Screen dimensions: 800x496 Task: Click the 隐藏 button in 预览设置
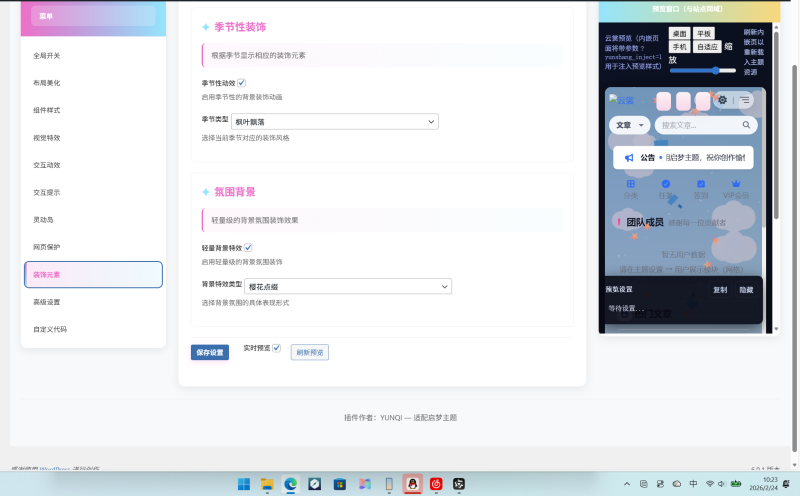(x=746, y=290)
